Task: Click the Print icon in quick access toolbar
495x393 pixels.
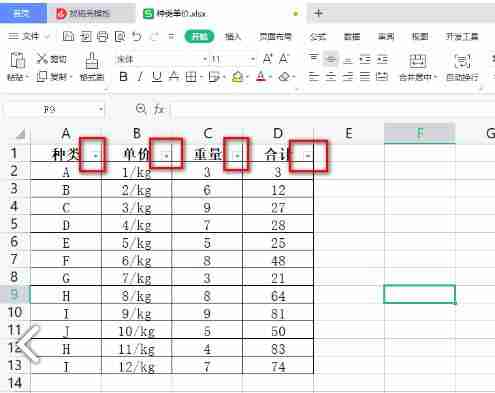Action: 102,36
